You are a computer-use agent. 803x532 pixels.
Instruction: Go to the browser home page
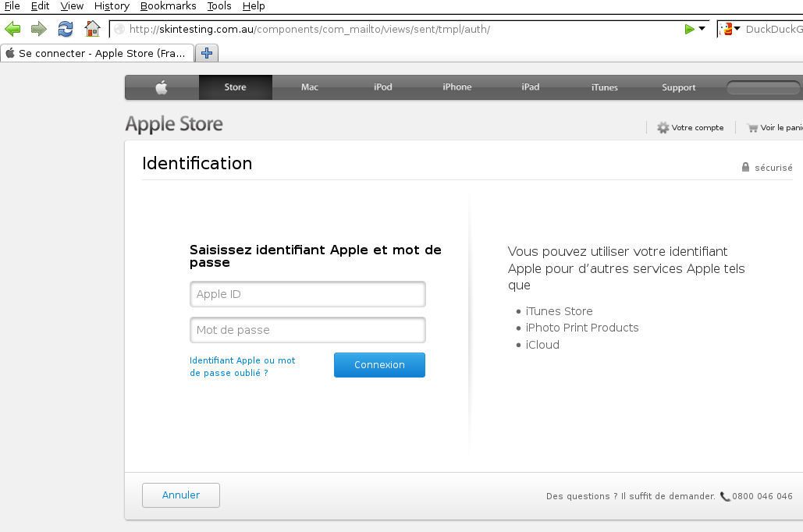coord(92,29)
